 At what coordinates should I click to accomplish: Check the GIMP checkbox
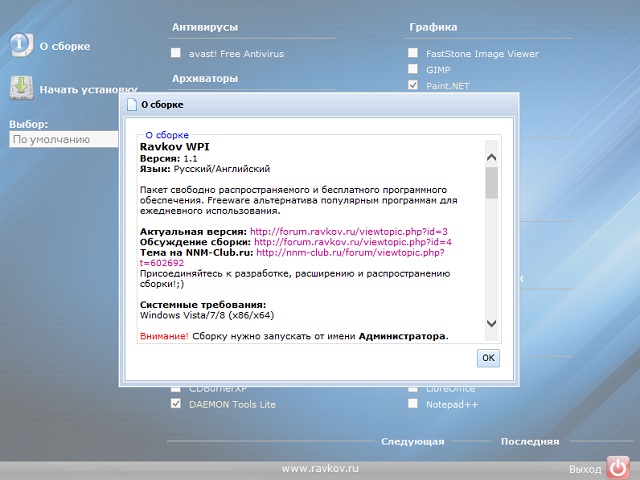(413, 69)
